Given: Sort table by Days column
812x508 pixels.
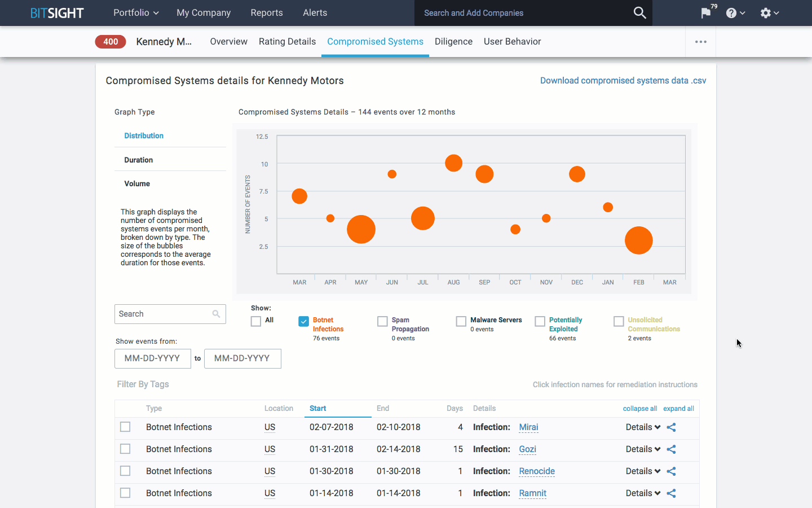Looking at the screenshot, I should pos(454,409).
